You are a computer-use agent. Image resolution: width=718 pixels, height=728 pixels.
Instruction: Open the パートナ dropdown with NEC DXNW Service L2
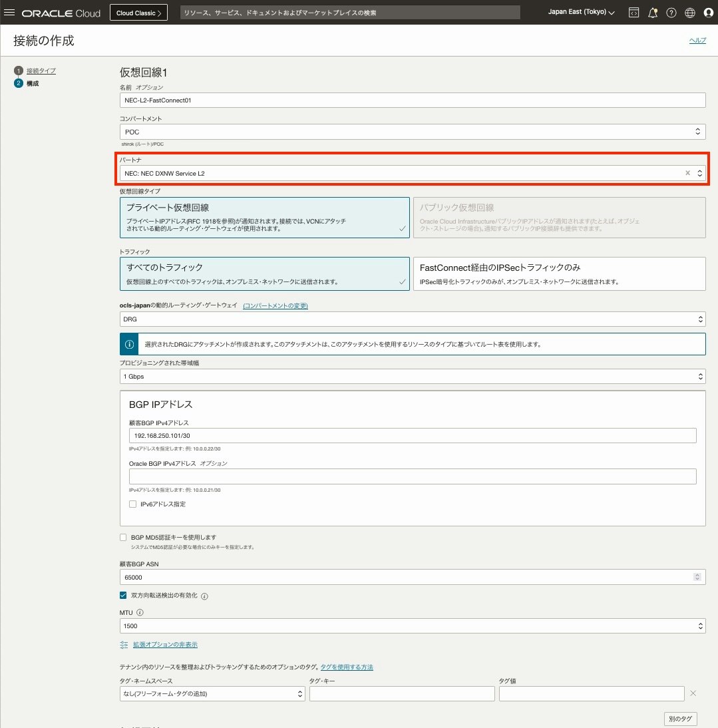tap(413, 173)
